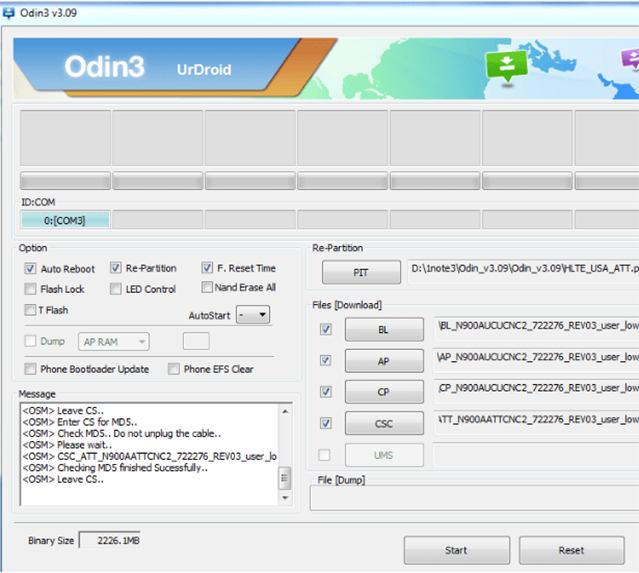
Task: Check Phone EFS Clear
Action: pos(174,369)
